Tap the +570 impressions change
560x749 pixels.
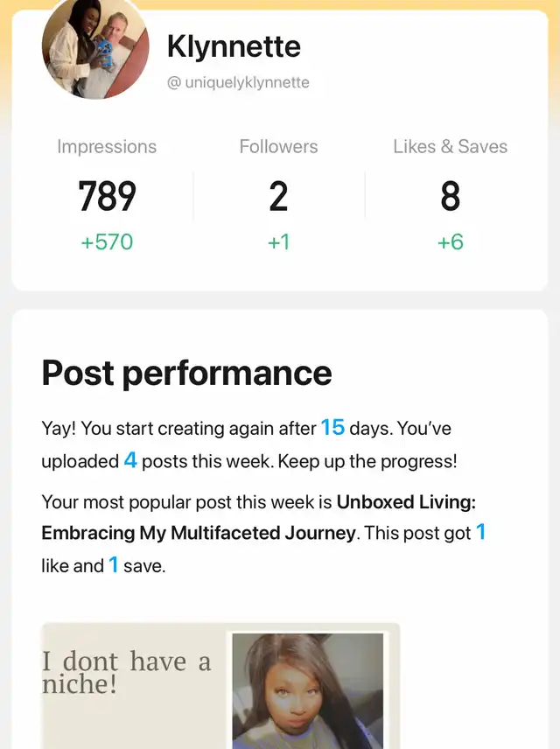click(x=107, y=241)
